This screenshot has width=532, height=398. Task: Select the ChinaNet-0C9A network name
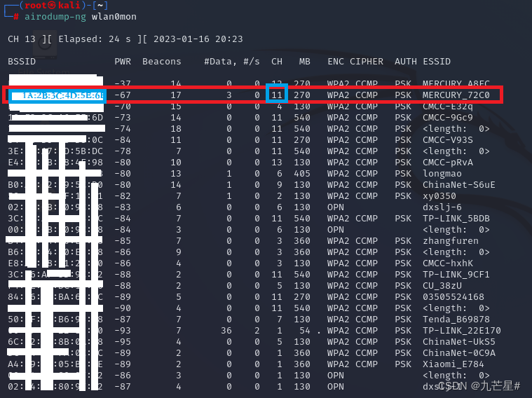[458, 352]
